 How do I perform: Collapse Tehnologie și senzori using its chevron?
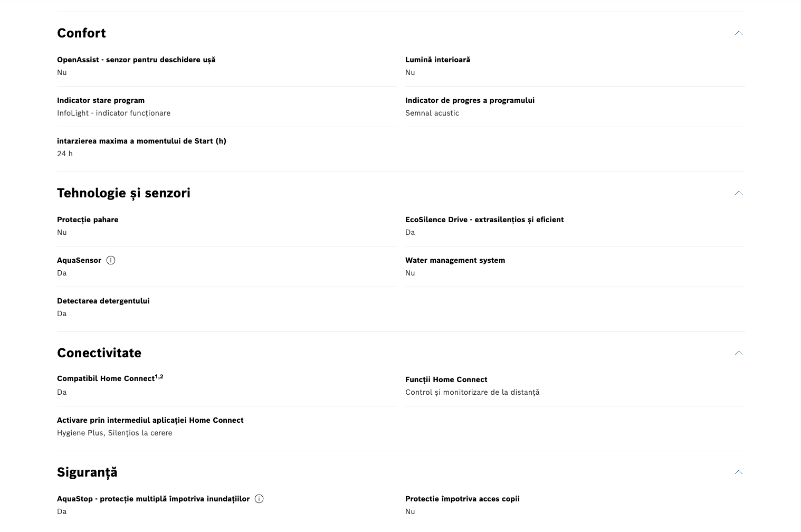coord(738,193)
